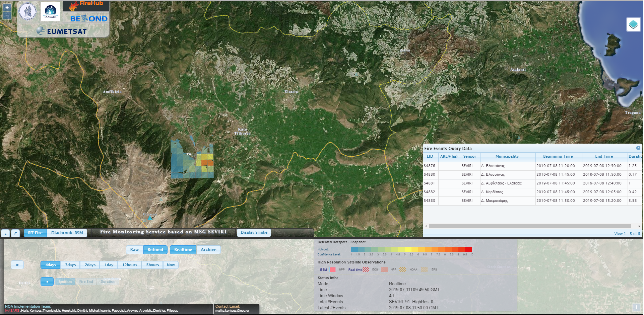The width and height of the screenshot is (644, 315).
Task: Select fire event row 54880
Action: (x=533, y=175)
